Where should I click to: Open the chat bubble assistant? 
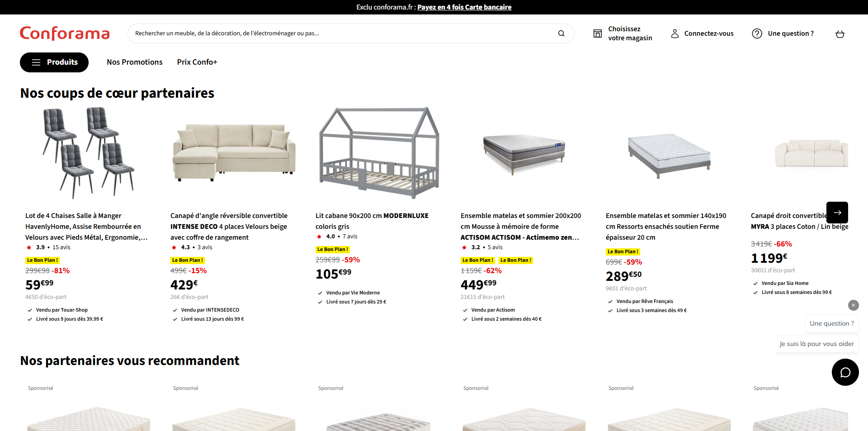[x=845, y=372]
